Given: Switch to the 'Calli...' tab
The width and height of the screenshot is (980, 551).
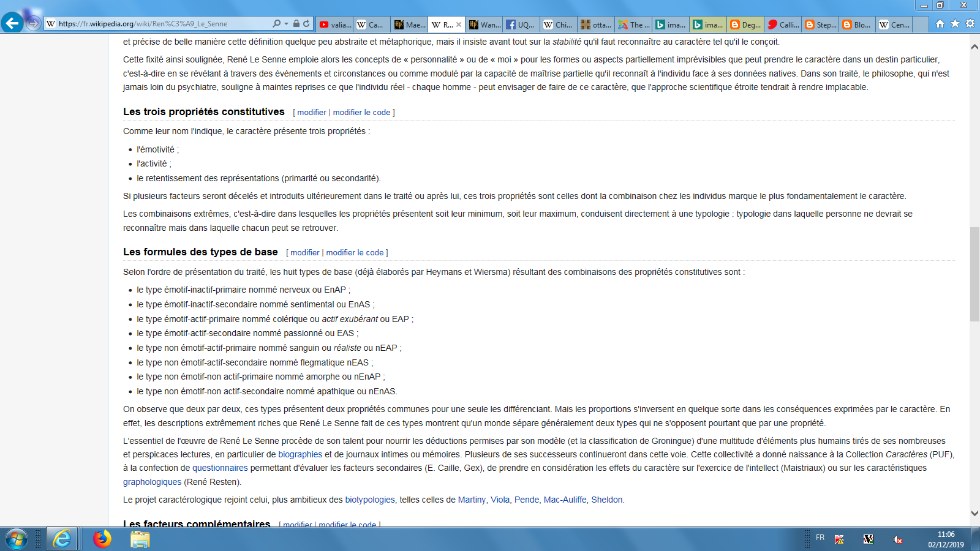Looking at the screenshot, I should 783,24.
